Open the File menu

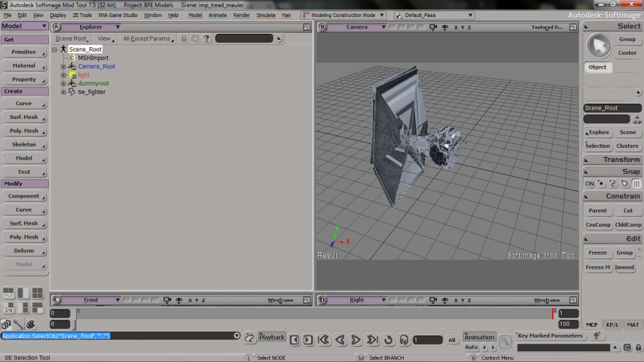point(8,15)
